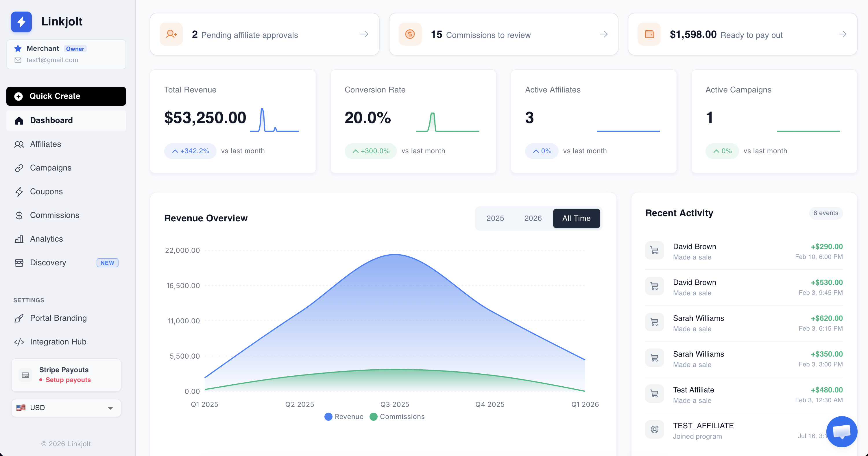868x456 pixels.
Task: Click the Affiliates people icon in sidebar
Action: tap(19, 144)
